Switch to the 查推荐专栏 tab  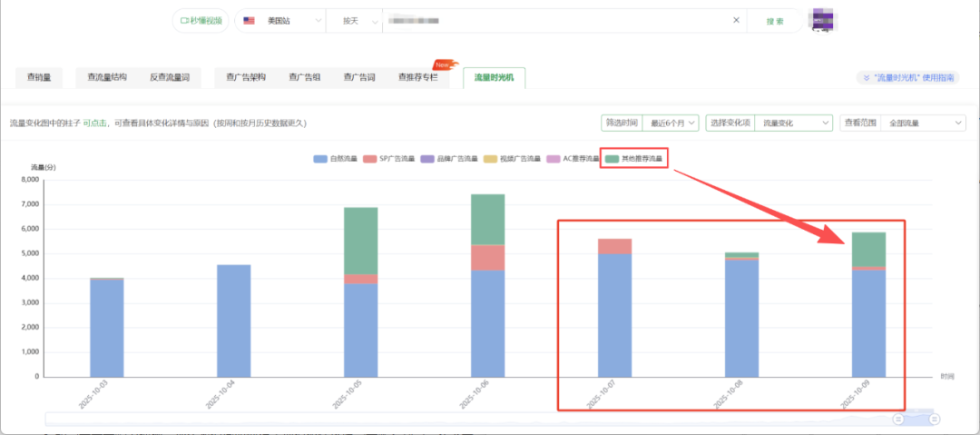click(417, 77)
